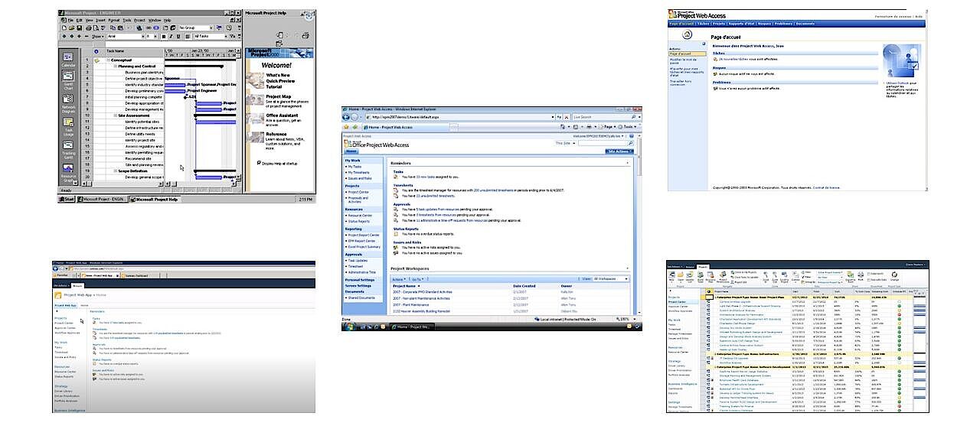Click the Windows Vista Start orb
The height and width of the screenshot is (426, 980).
point(351,327)
